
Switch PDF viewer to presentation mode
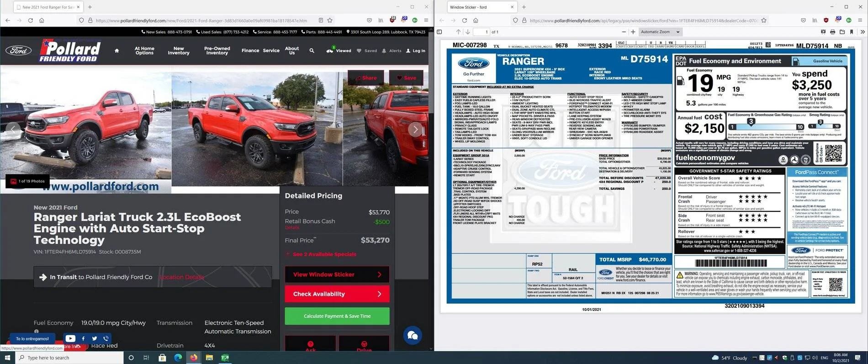823,32
